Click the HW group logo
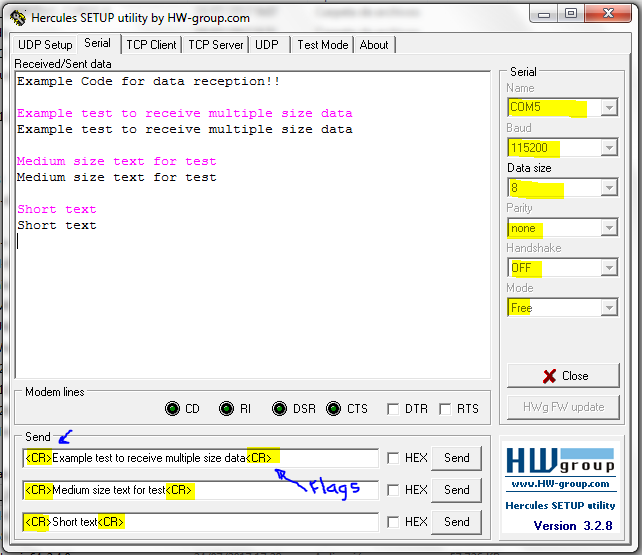Screen dimensions: 642x555 tap(561, 460)
